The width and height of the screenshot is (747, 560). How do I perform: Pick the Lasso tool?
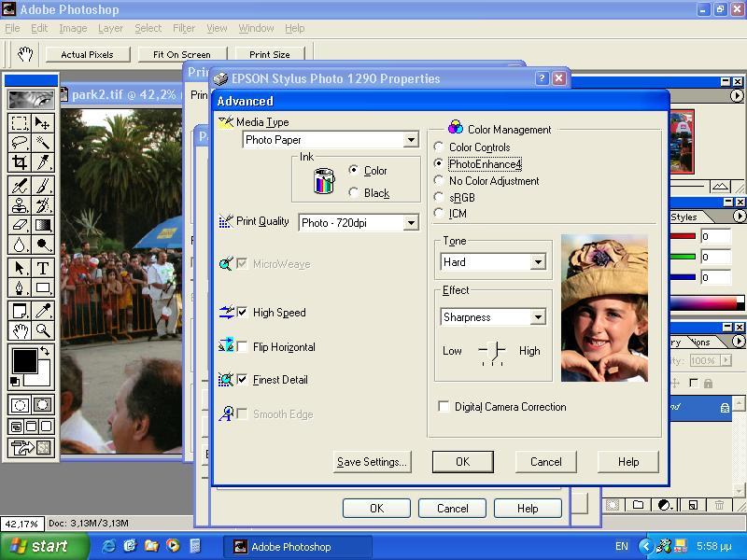(x=20, y=143)
